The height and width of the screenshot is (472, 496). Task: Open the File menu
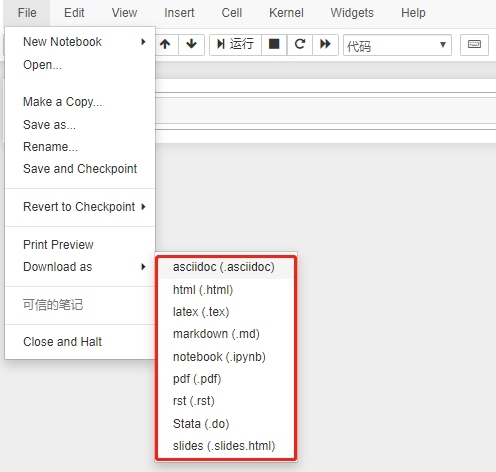[x=27, y=13]
